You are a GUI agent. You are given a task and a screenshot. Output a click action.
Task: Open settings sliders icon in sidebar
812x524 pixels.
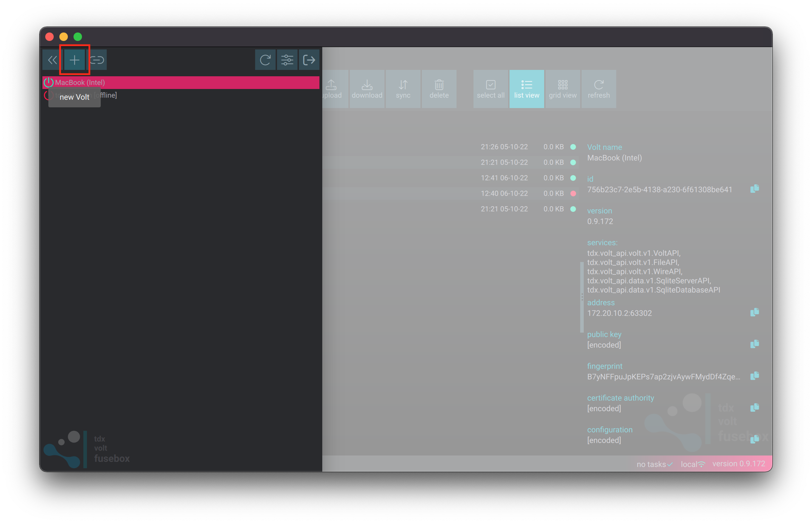click(x=287, y=60)
